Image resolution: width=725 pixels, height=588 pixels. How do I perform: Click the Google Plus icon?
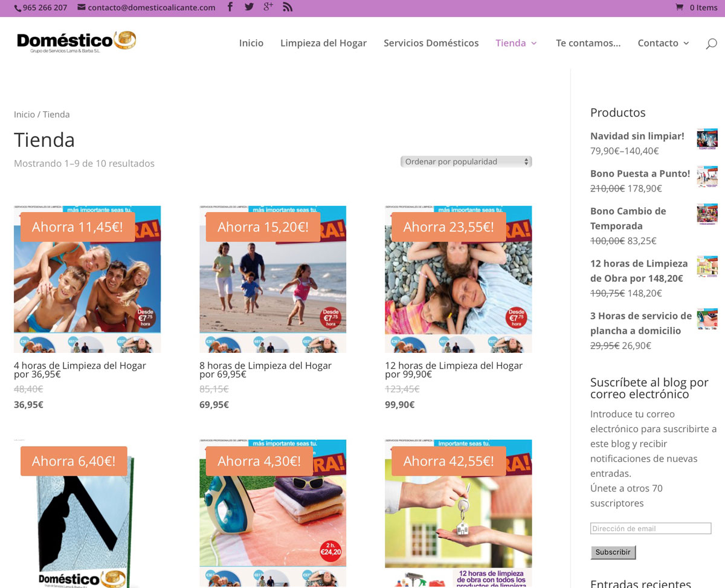coord(268,7)
